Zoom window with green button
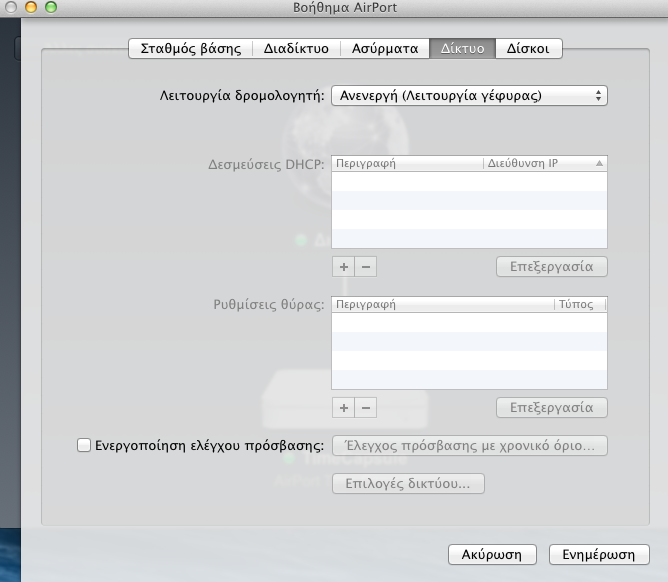This screenshot has width=668, height=582. click(x=51, y=7)
